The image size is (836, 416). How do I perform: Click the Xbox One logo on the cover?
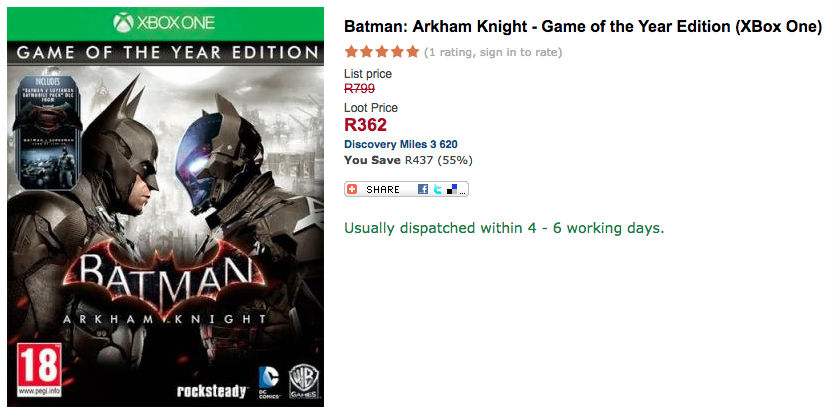tap(165, 22)
